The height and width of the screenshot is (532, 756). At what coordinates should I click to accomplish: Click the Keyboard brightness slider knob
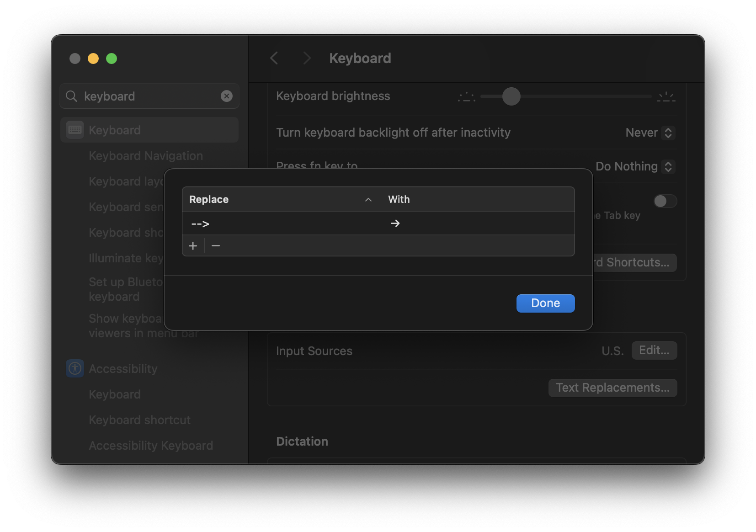coord(511,96)
